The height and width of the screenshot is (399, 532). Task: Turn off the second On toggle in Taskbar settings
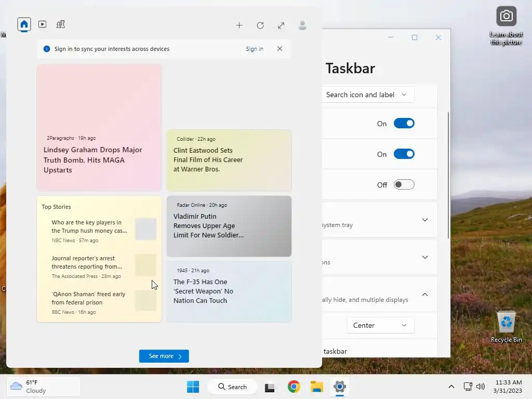404,154
